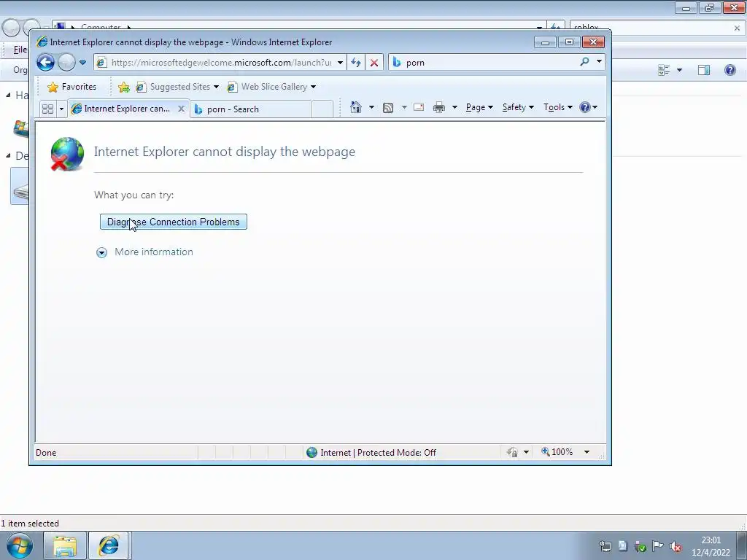
Task: Click Internet Explorer taskbar icon
Action: pos(109,545)
